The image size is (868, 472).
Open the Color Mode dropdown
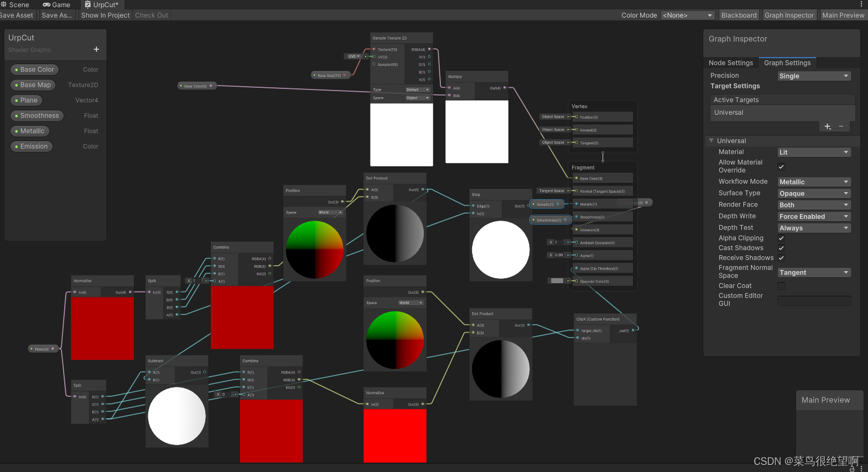(687, 15)
